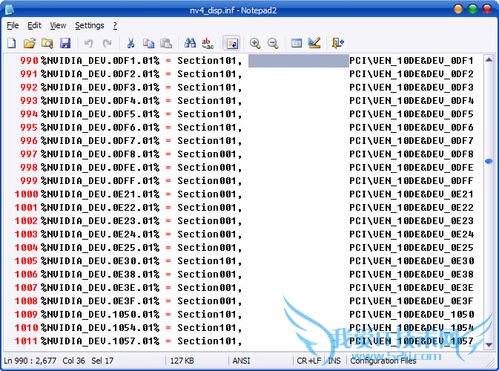499x371 pixels.
Task: Click the Undo arrow icon
Action: 89,43
